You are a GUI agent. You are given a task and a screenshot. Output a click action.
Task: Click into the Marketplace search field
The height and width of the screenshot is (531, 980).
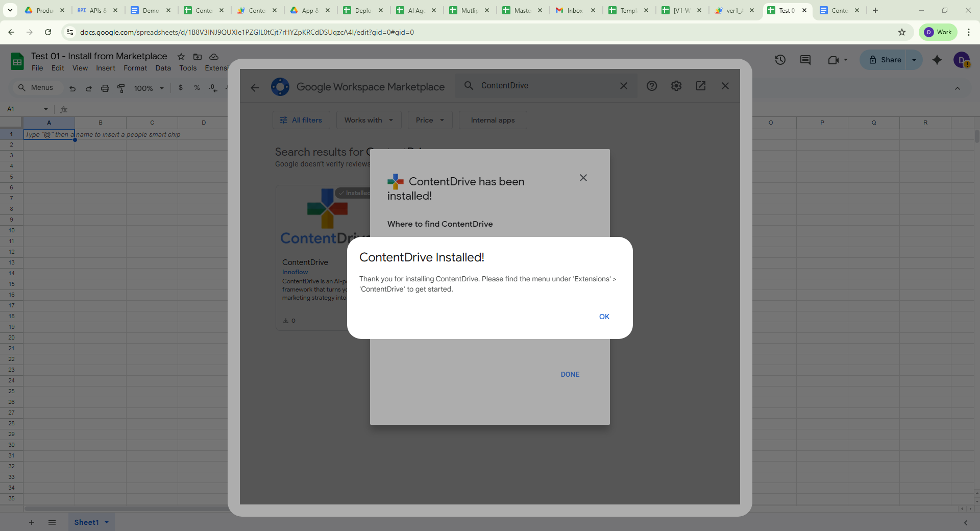546,85
